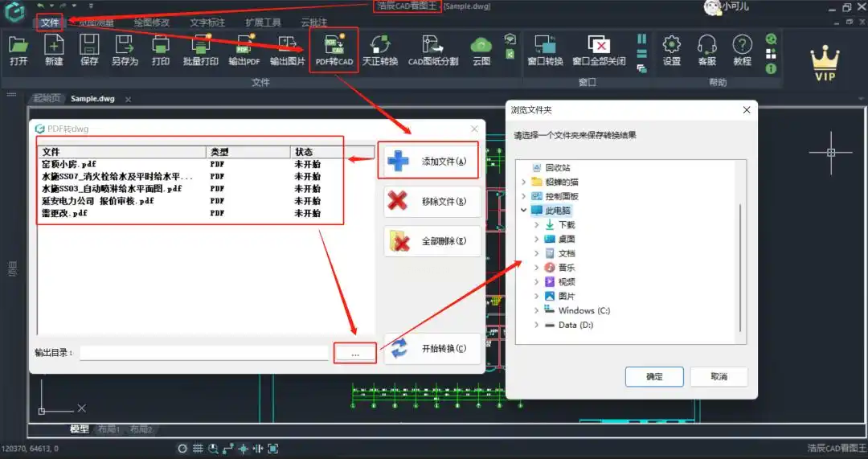Toggle the object snap crosshair status icon
This screenshot has width=868, height=459.
pyautogui.click(x=243, y=449)
